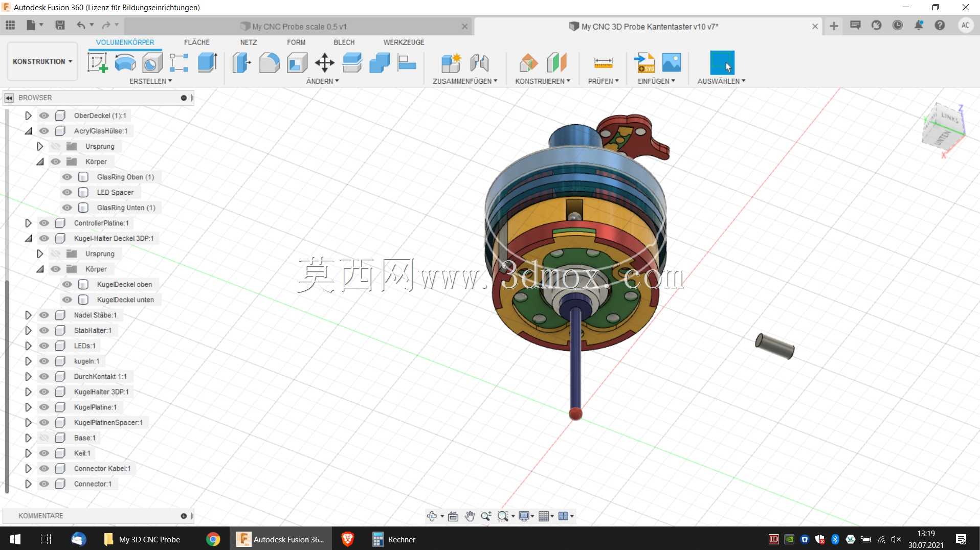Hide the KugelDeckel oben body

point(67,284)
